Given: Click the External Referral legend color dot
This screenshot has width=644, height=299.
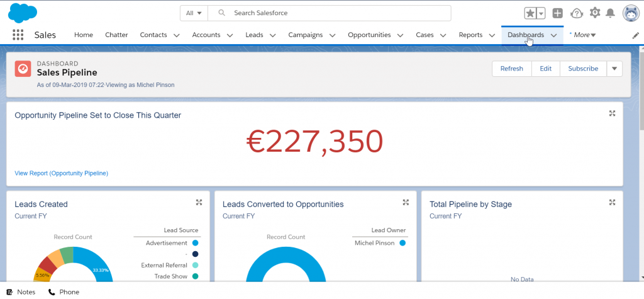Looking at the screenshot, I should (x=195, y=265).
